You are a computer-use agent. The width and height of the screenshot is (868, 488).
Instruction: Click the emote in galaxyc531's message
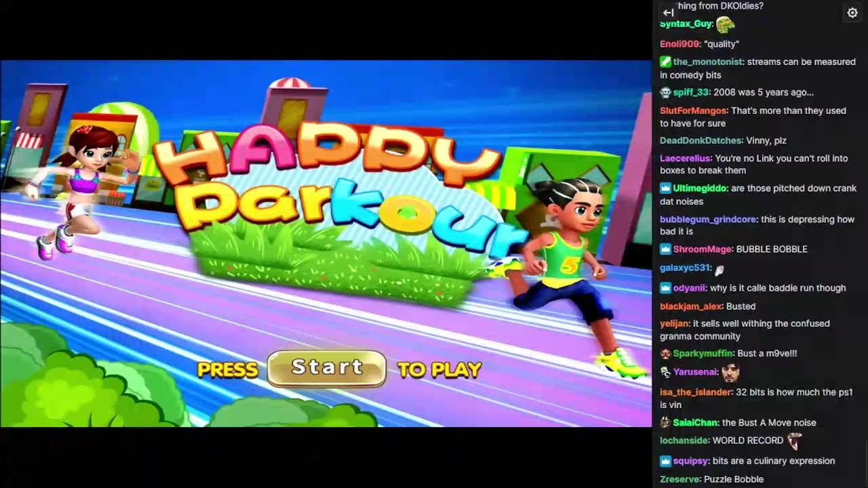pos(719,268)
